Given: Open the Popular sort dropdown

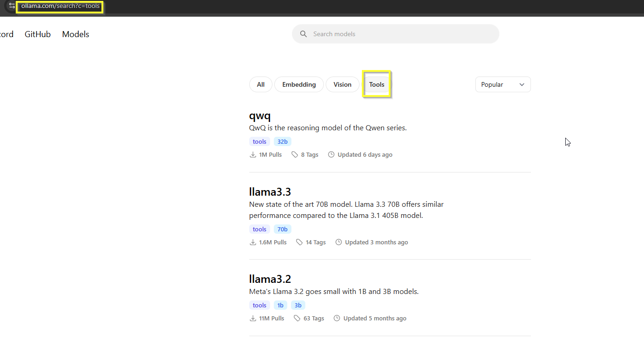Looking at the screenshot, I should pyautogui.click(x=503, y=84).
